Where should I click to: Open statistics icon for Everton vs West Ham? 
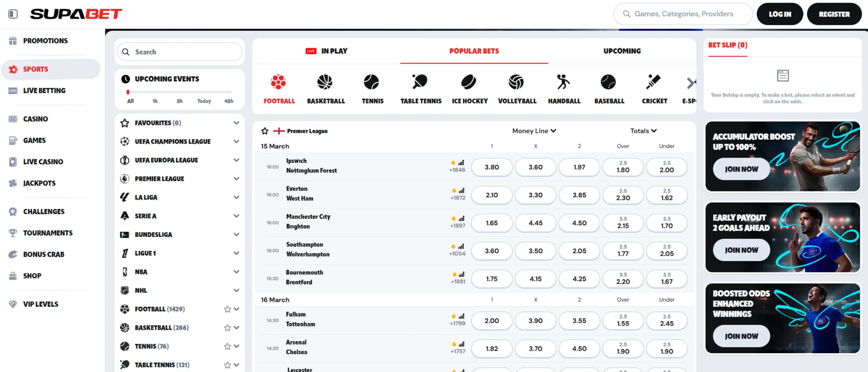coord(462,191)
